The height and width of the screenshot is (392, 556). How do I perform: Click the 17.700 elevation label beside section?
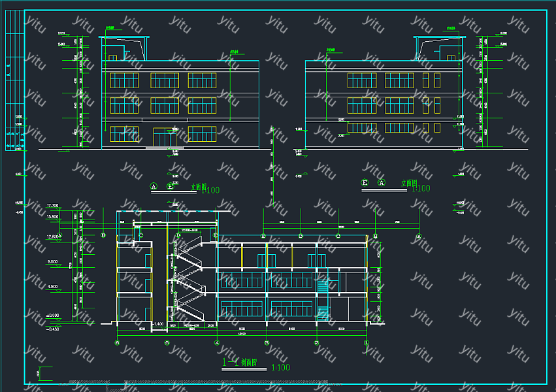[54, 206]
